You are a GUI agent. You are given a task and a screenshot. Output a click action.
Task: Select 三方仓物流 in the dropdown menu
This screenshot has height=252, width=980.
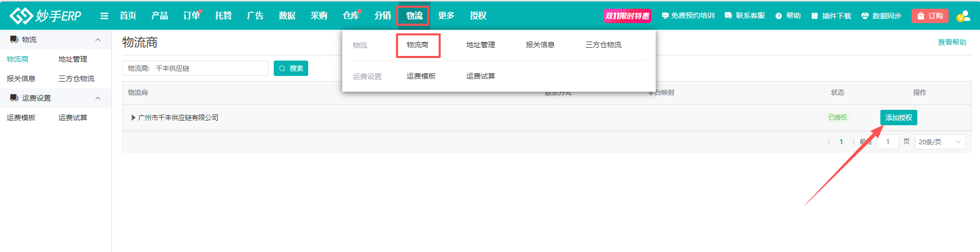(604, 45)
